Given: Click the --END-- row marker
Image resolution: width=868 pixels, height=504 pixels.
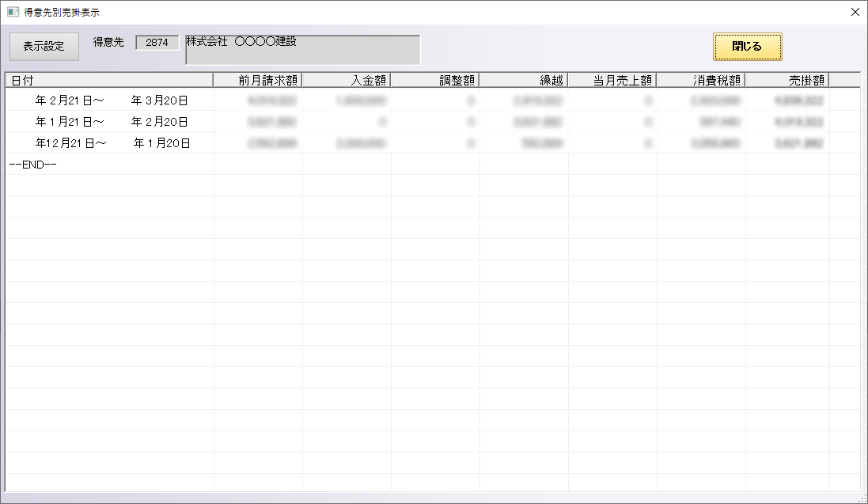Looking at the screenshot, I should tap(32, 165).
